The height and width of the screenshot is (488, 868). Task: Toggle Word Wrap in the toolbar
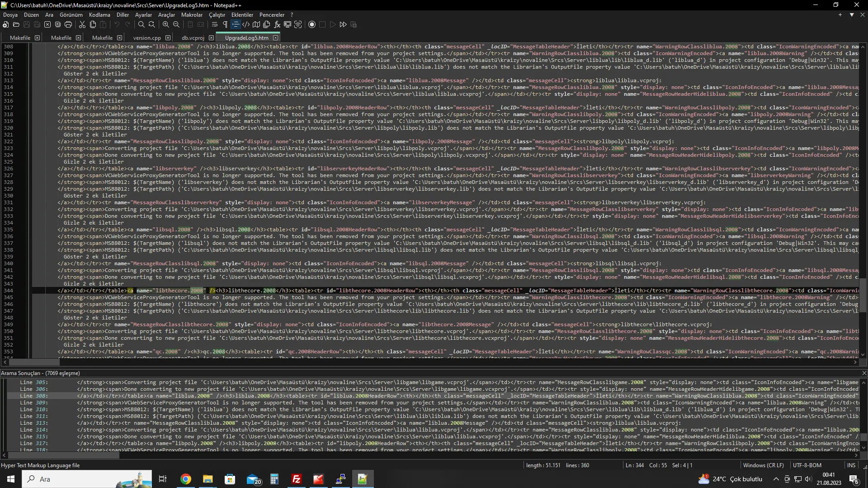tap(215, 24)
